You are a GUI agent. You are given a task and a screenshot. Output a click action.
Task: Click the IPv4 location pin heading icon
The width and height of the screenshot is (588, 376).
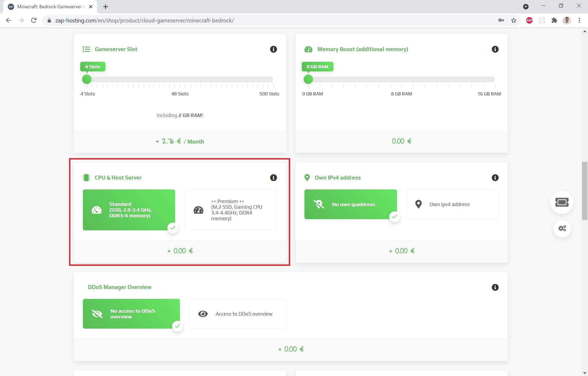(x=307, y=178)
